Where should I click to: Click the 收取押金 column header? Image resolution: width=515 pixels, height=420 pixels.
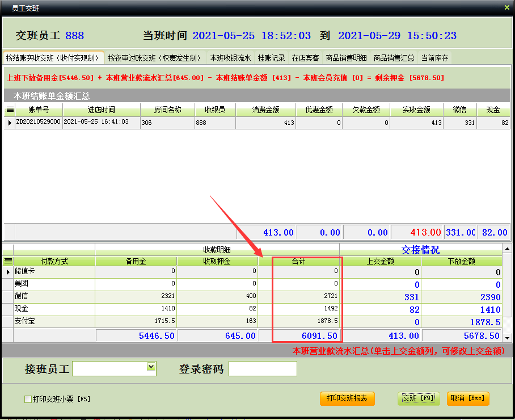pos(217,261)
